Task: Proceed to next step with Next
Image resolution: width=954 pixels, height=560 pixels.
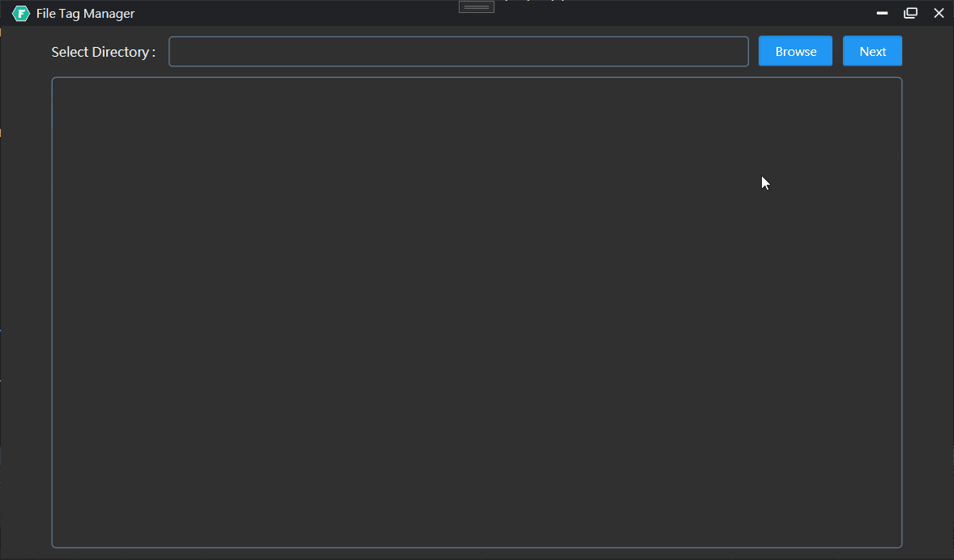Action: tap(872, 50)
